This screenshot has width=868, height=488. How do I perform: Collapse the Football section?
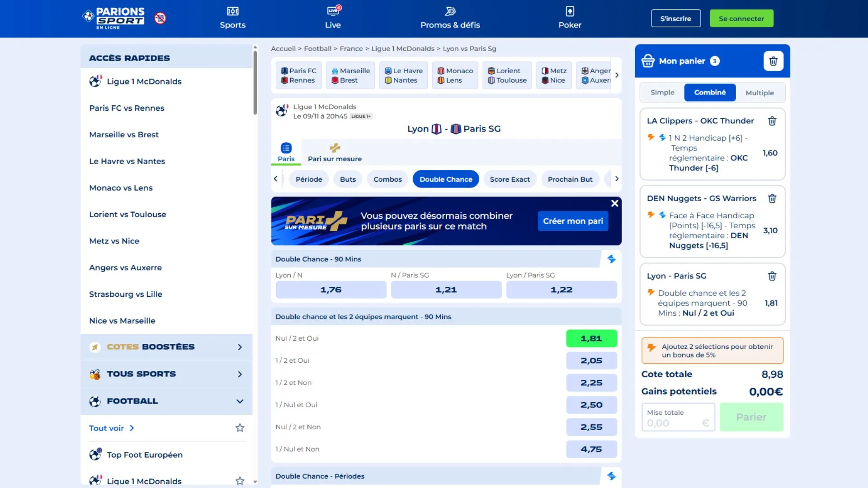(240, 400)
